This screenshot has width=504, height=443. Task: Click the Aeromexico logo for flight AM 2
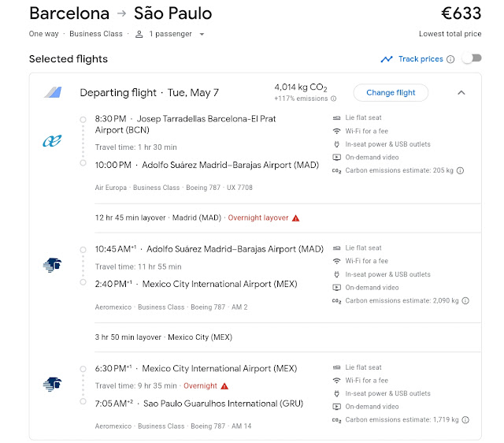point(53,266)
